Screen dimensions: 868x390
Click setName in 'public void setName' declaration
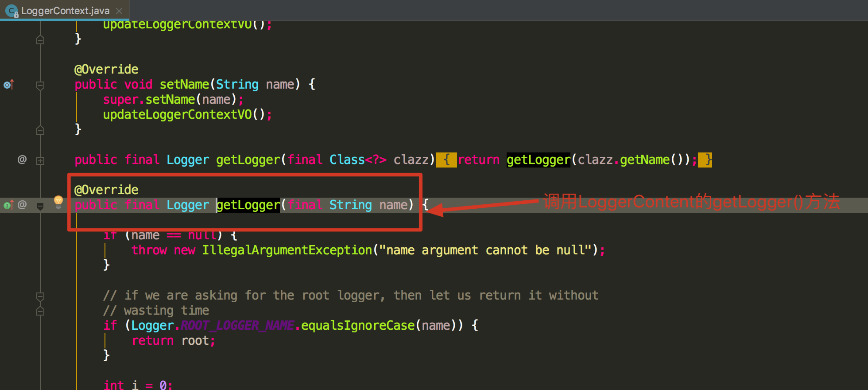[184, 84]
